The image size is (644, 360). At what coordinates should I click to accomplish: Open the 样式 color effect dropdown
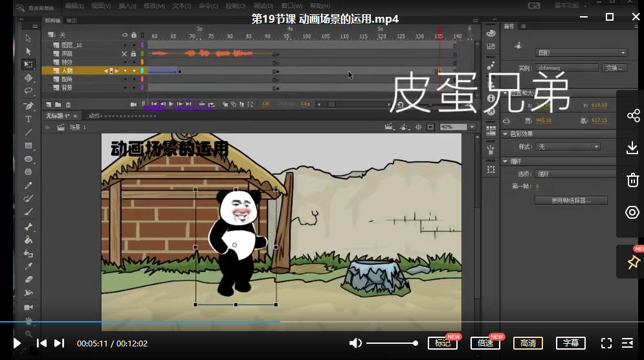[568, 147]
